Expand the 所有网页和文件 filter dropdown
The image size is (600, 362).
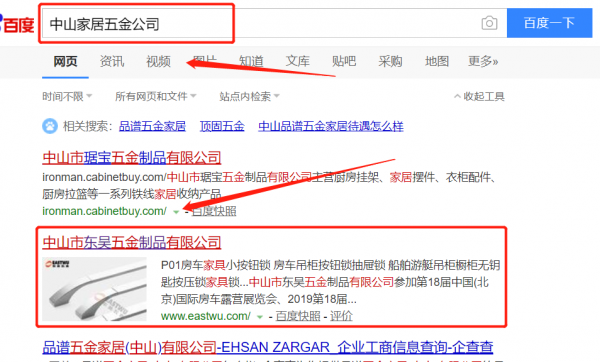coord(155,96)
